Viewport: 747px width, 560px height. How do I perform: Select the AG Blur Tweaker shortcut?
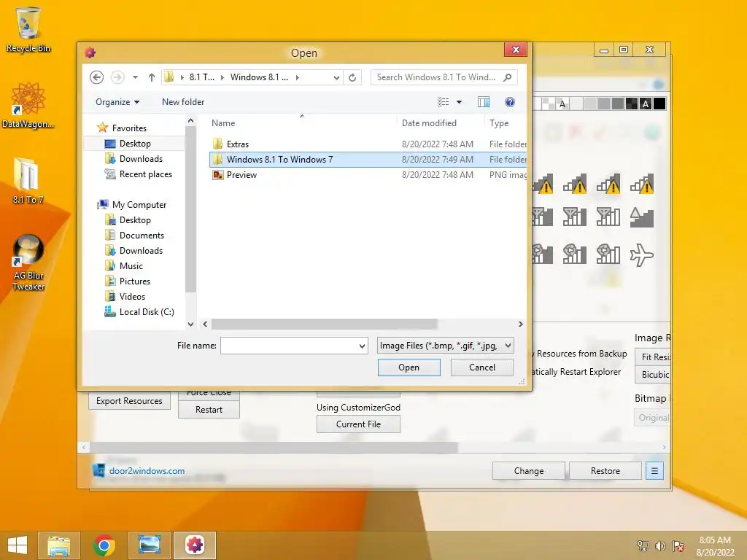[28, 262]
